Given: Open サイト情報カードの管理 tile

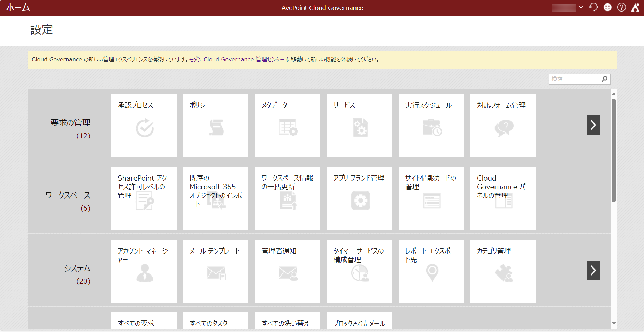Looking at the screenshot, I should pos(431,198).
